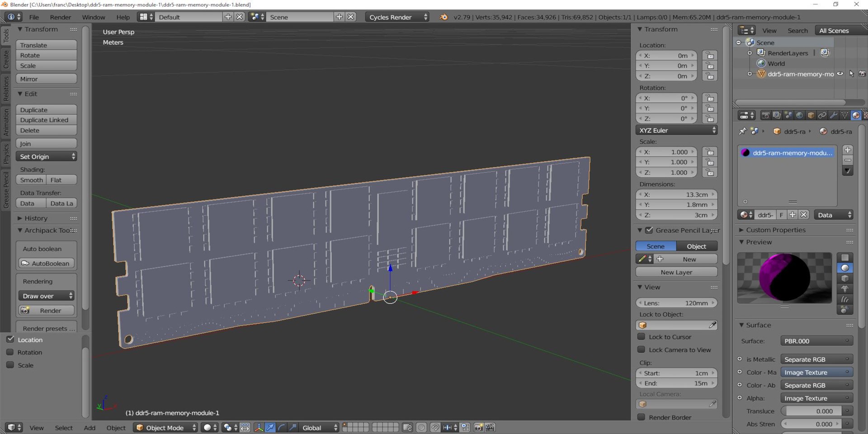Choose the cube material preview shape
This screenshot has width=868, height=434.
coord(844,279)
